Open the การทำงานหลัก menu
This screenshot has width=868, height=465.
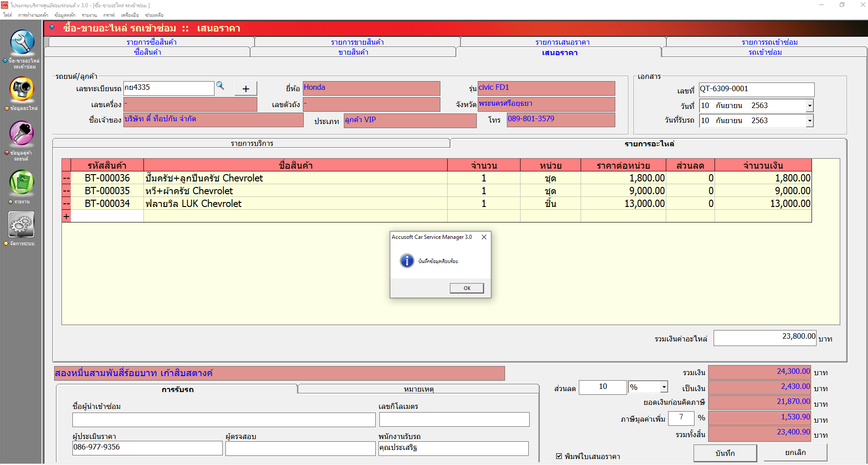point(33,15)
